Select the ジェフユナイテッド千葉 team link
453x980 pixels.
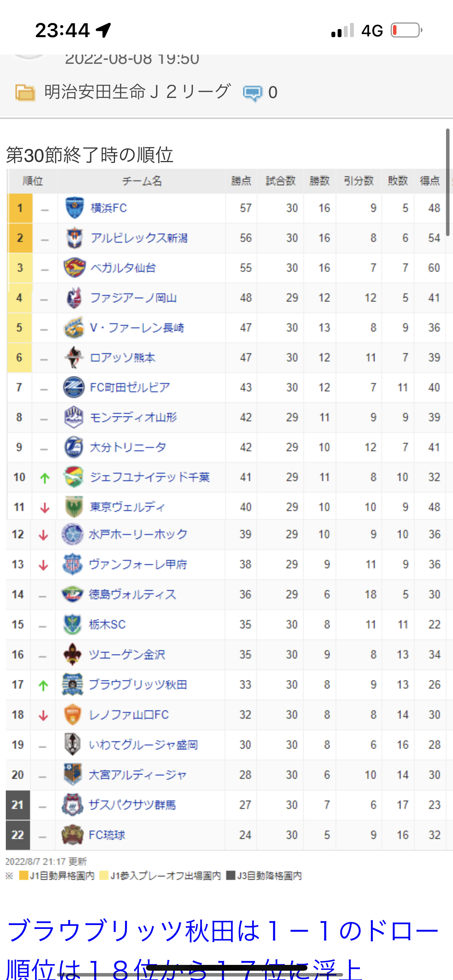pyautogui.click(x=150, y=477)
